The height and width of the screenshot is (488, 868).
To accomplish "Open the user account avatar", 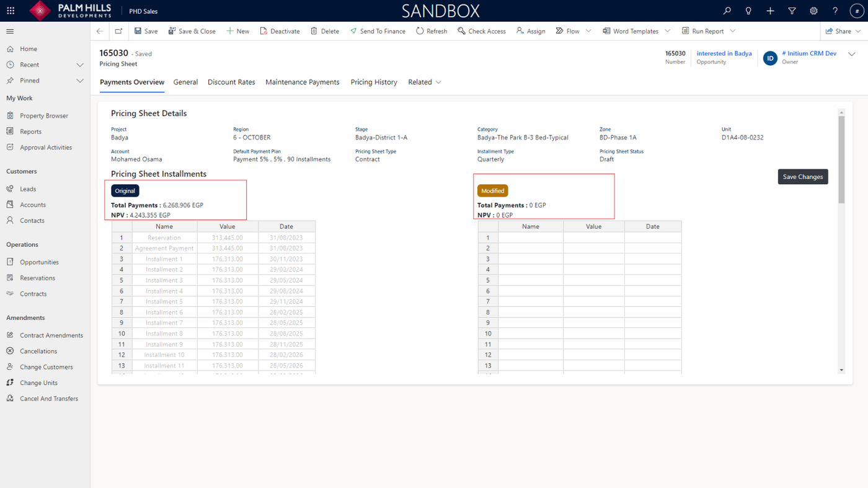I will [x=857, y=11].
